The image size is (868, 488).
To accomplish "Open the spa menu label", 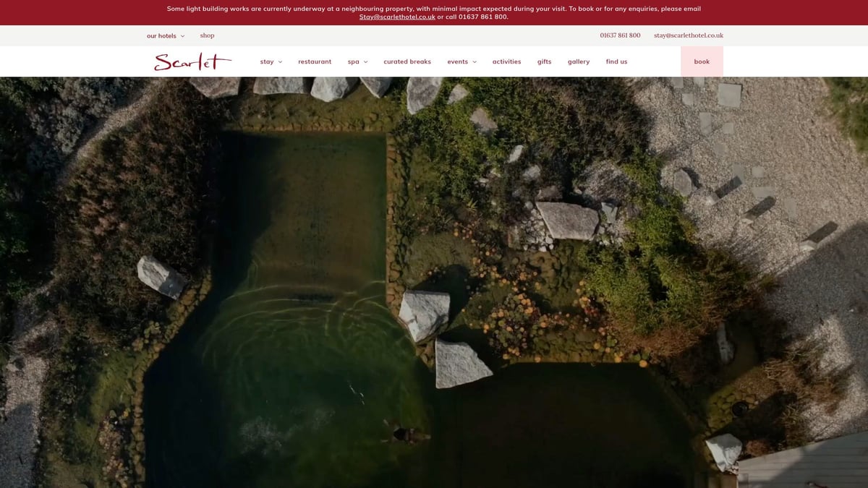I will tap(353, 62).
